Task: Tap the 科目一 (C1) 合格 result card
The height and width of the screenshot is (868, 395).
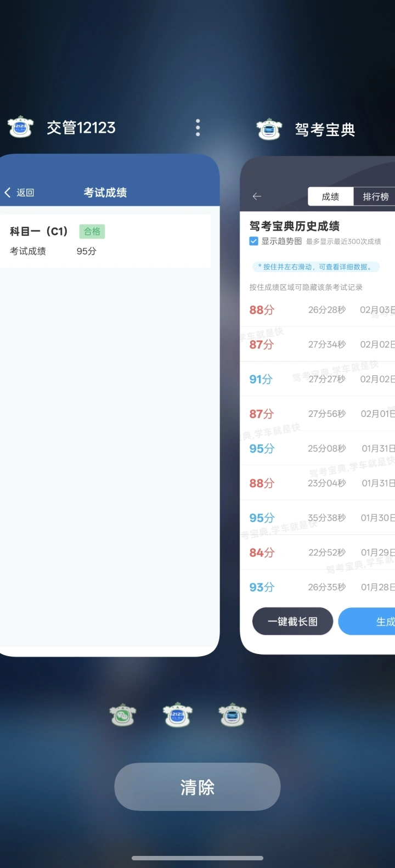Action: pos(105,241)
